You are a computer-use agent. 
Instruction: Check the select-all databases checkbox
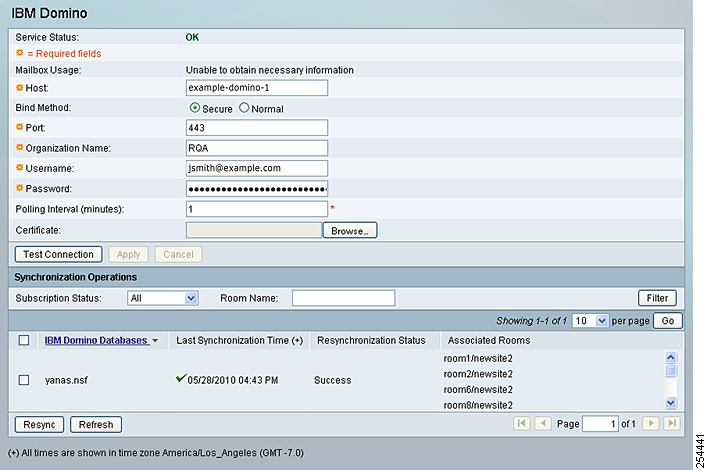coord(24,340)
